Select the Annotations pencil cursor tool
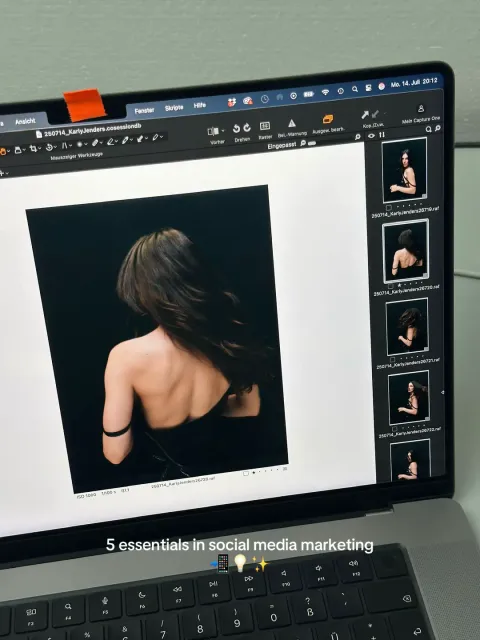 tap(155, 137)
